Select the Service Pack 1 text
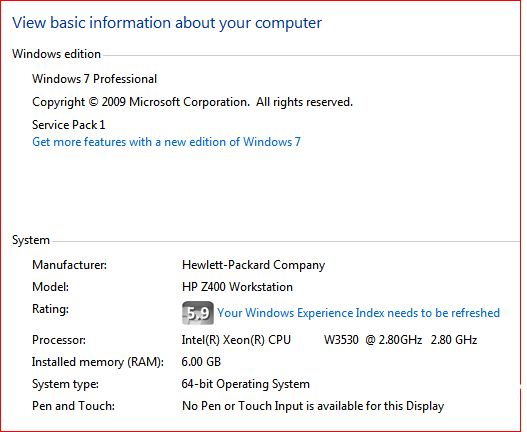 69,125
